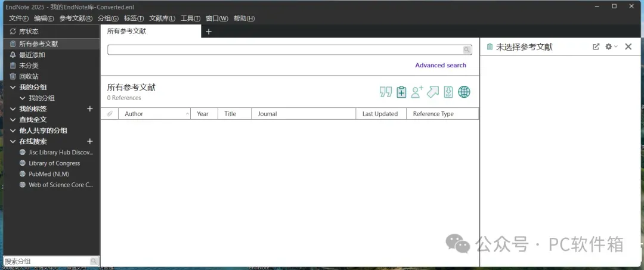The height and width of the screenshot is (270, 644).
Task: Collapse the 在线搜索 section
Action: 13,141
